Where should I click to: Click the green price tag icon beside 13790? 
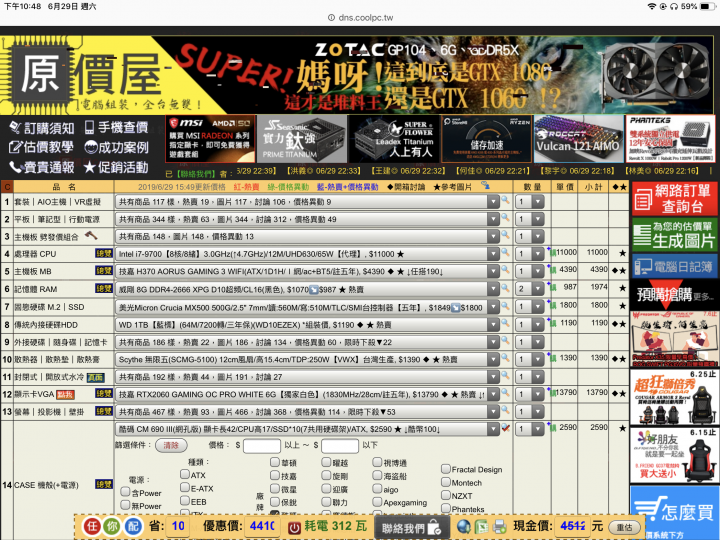553,393
